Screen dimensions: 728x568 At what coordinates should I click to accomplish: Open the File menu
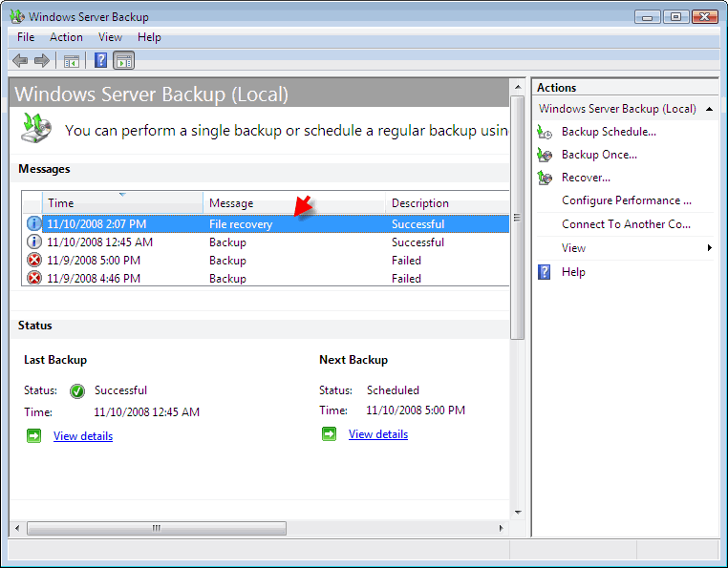click(x=26, y=37)
